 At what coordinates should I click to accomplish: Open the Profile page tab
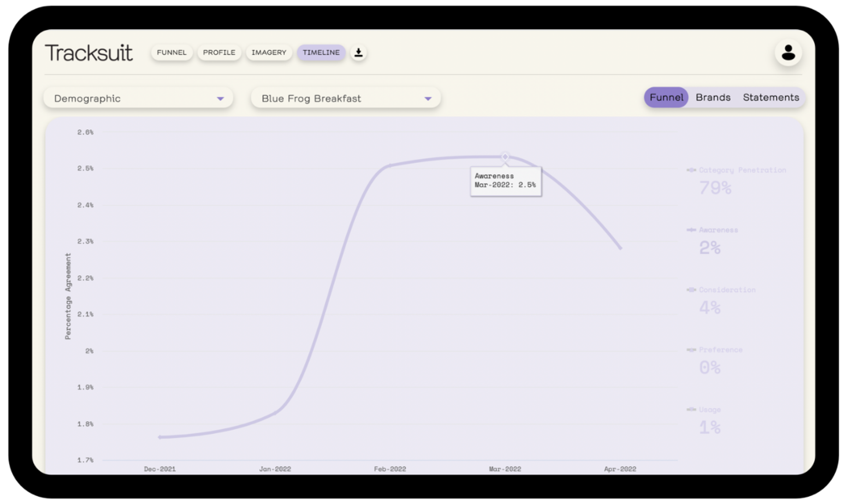pos(219,53)
